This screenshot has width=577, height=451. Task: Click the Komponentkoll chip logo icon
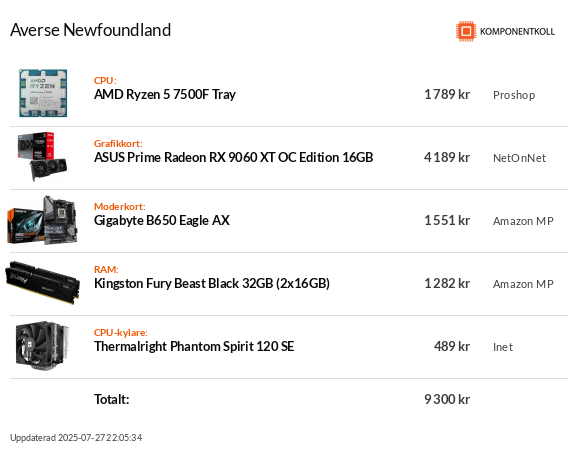coord(466,31)
